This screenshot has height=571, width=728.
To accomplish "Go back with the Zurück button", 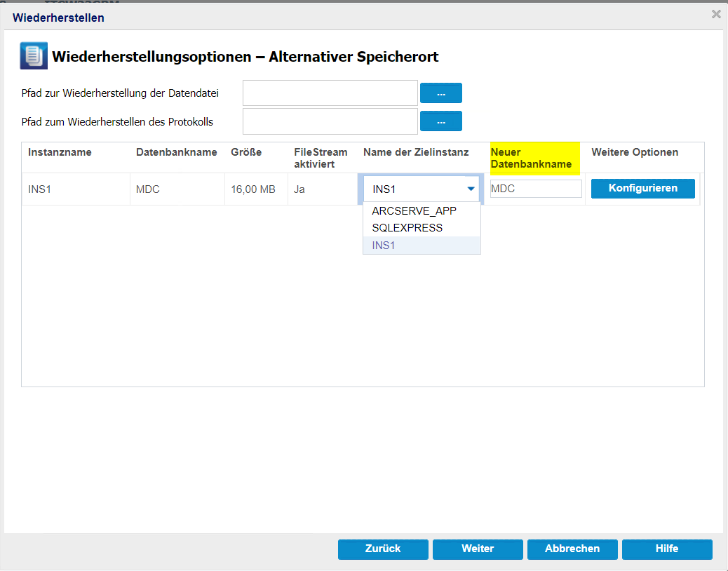I will point(383,549).
